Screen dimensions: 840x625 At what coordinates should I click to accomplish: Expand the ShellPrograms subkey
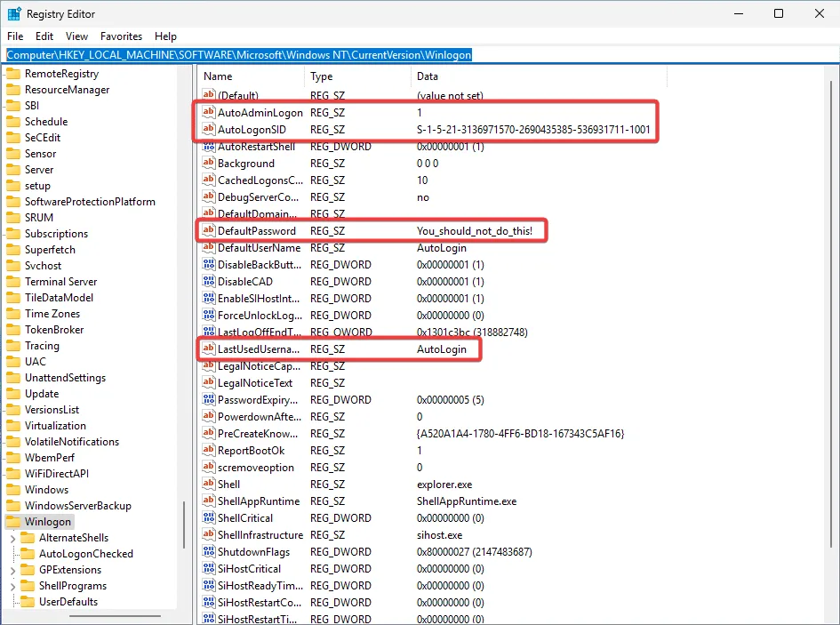pos(13,586)
